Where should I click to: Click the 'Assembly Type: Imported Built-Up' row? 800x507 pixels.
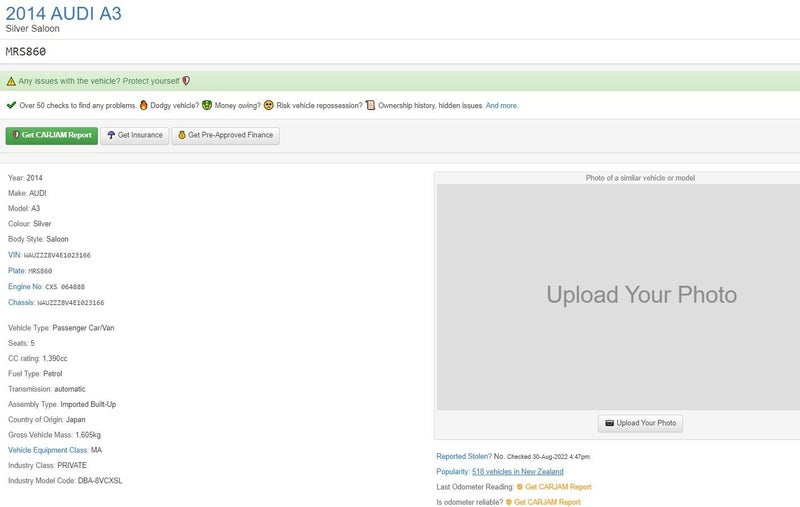pyautogui.click(x=62, y=404)
